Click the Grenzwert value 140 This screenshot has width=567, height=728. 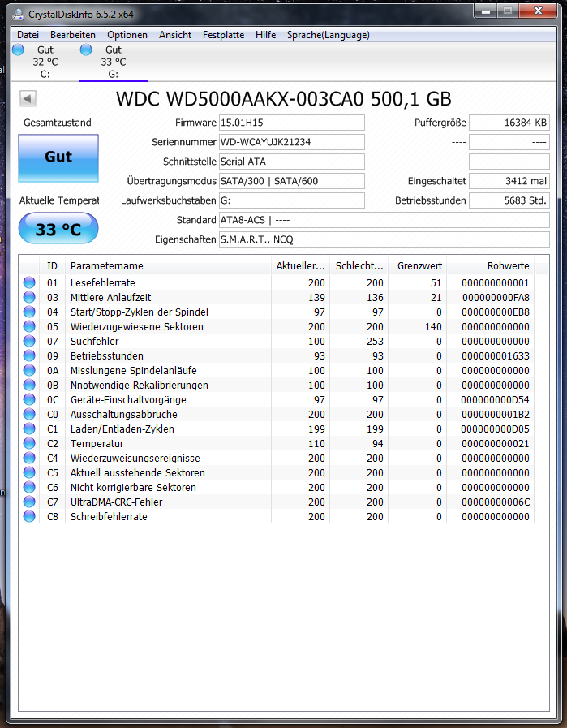coord(433,327)
